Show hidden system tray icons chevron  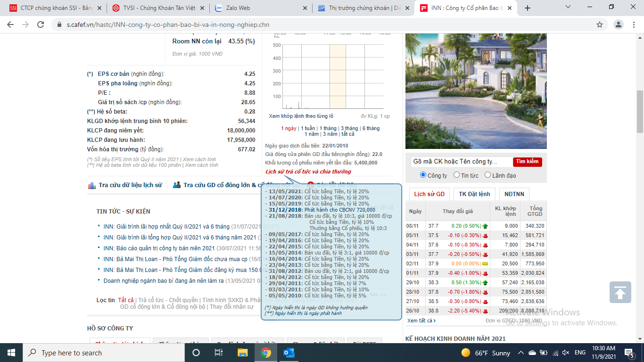tap(520, 353)
